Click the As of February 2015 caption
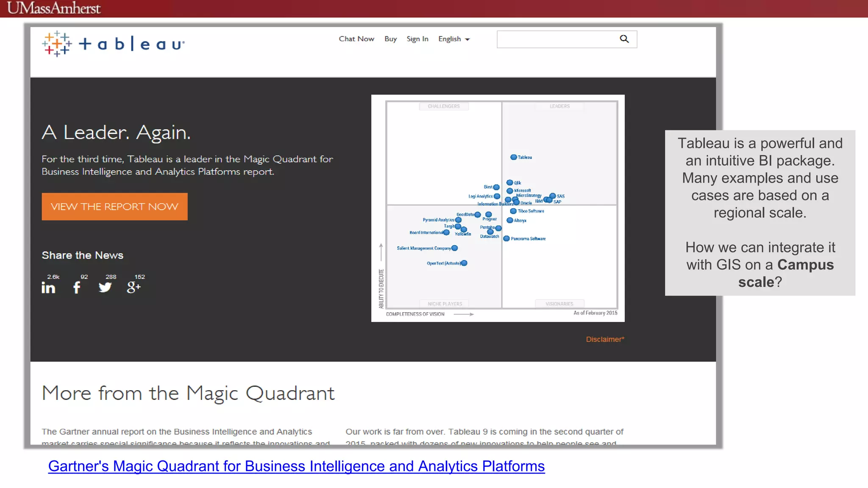Viewport: 868px width, 488px height. (x=595, y=313)
